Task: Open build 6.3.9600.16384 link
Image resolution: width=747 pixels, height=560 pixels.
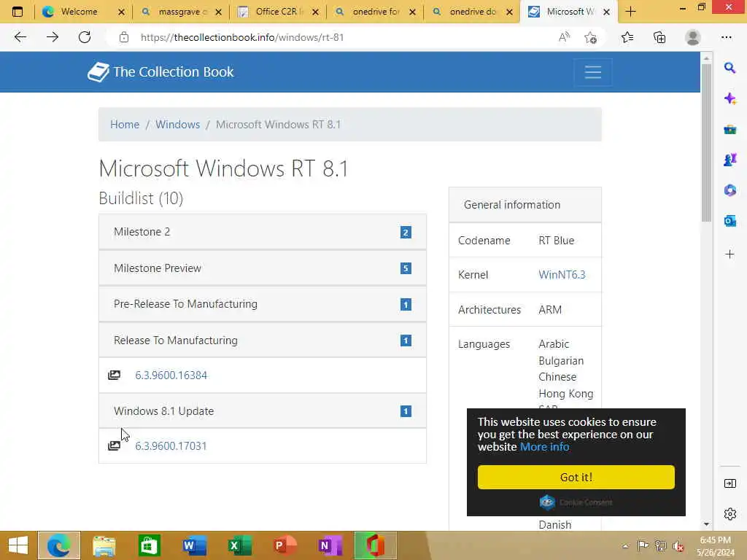Action: (171, 376)
